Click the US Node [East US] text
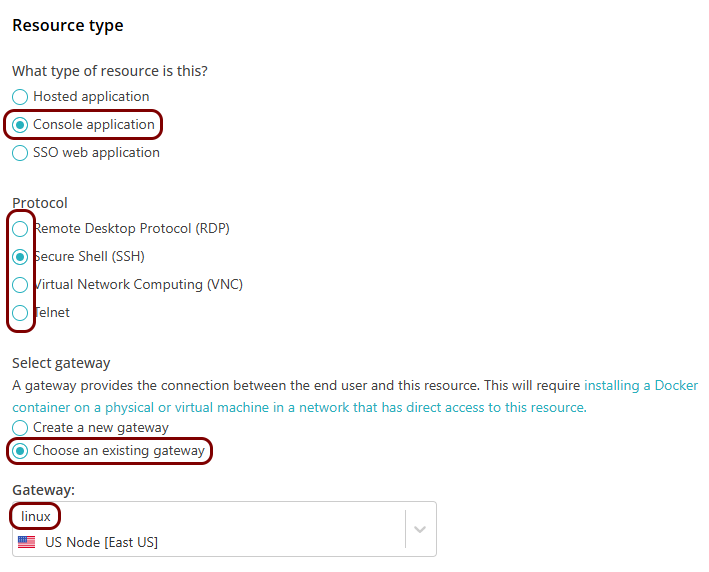This screenshot has height=572, width=709. pos(101,542)
